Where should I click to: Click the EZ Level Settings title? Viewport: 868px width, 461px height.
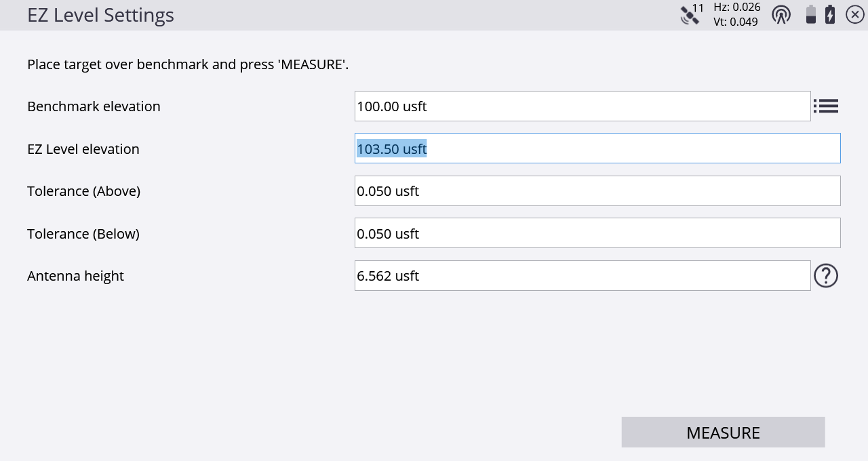[100, 15]
